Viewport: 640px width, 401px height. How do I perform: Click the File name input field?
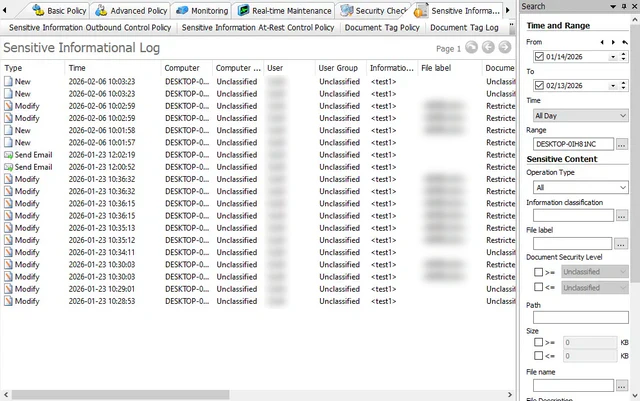[573, 385]
